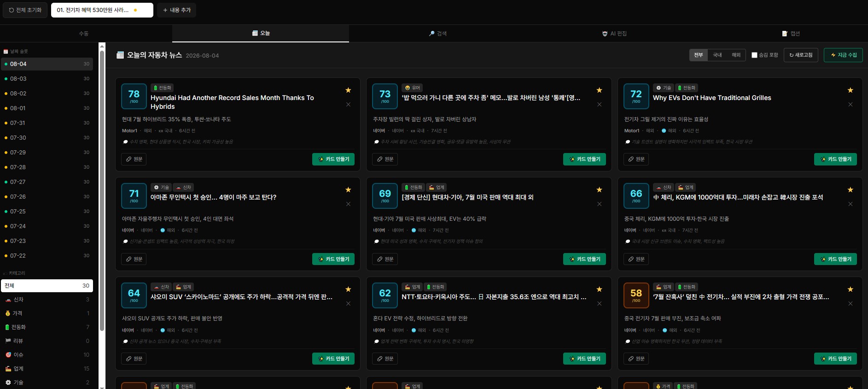This screenshot has width=868, height=389.
Task: Open 원문 for the [경제 단신] 현대차·기아 article
Action: [x=385, y=259]
